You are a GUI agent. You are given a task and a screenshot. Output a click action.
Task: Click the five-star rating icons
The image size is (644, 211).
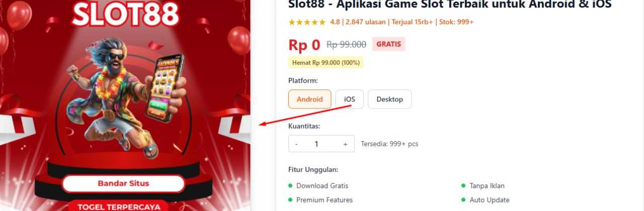307,22
